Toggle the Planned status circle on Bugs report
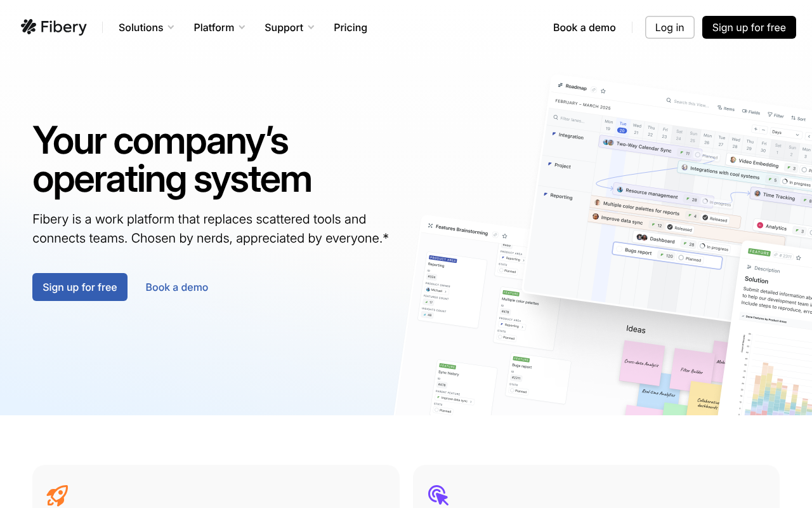812x508 pixels. point(681,258)
